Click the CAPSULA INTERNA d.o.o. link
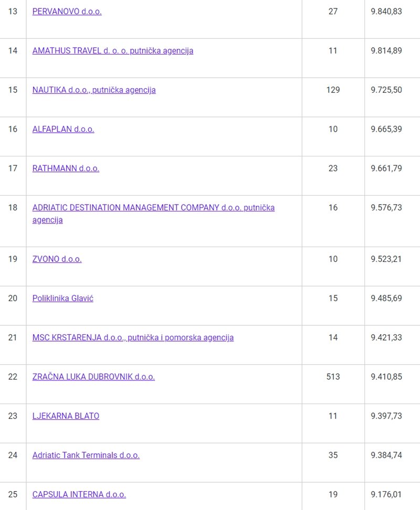 (79, 494)
